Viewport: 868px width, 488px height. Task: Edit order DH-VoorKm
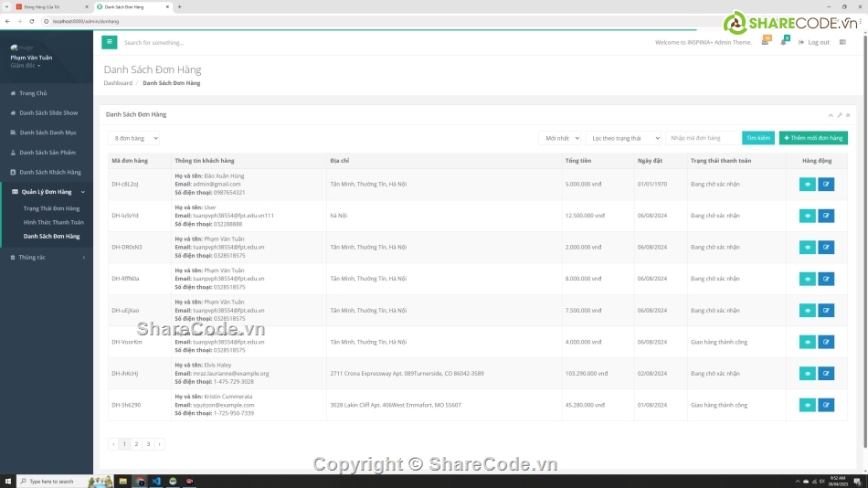(826, 342)
